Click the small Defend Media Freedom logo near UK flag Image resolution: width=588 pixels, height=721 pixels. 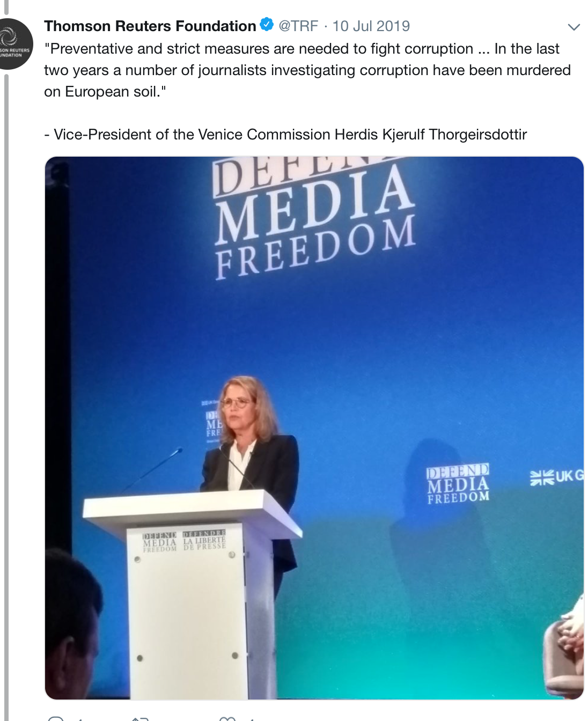(458, 484)
